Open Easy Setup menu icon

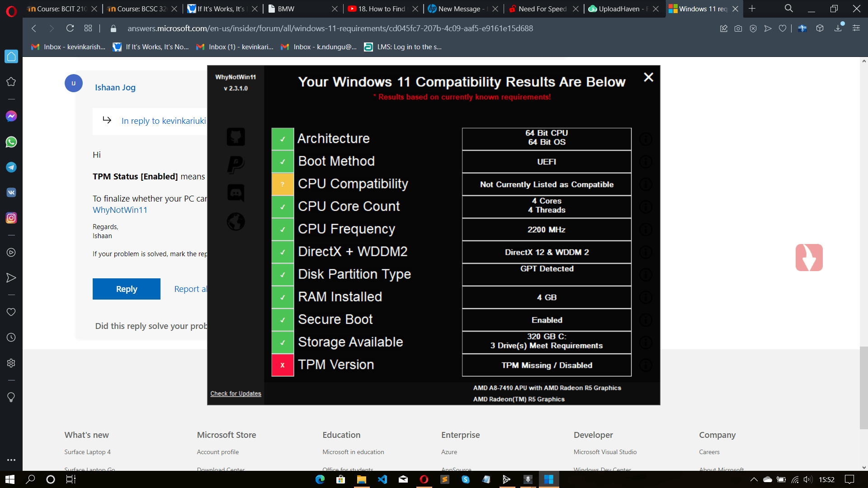(x=856, y=28)
